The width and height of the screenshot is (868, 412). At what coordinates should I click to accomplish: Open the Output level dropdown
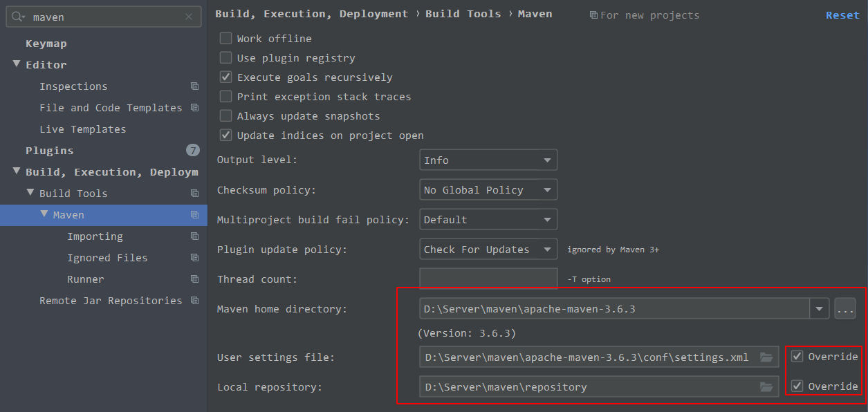tap(488, 160)
